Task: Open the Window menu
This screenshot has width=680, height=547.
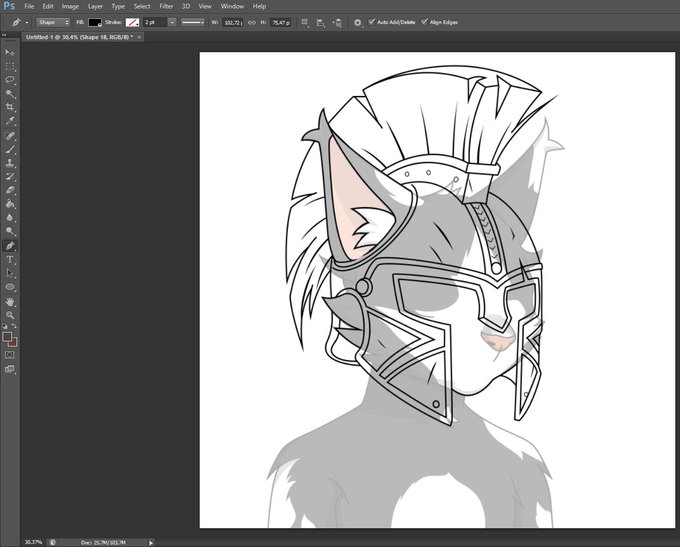Action: 232,6
